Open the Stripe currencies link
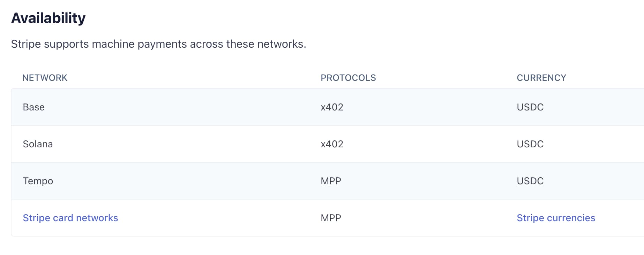The image size is (644, 255). 556,218
